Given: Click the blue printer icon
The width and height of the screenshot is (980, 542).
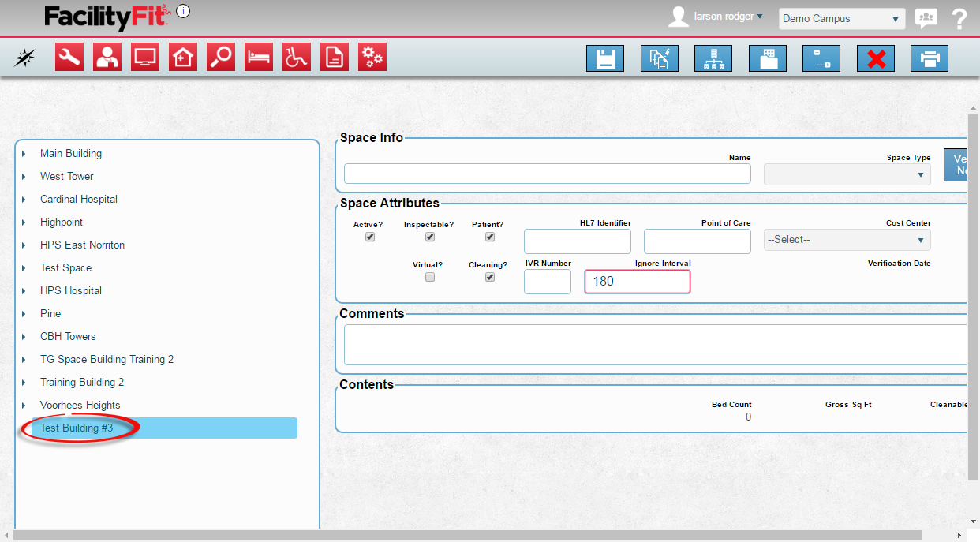Looking at the screenshot, I should (930, 59).
